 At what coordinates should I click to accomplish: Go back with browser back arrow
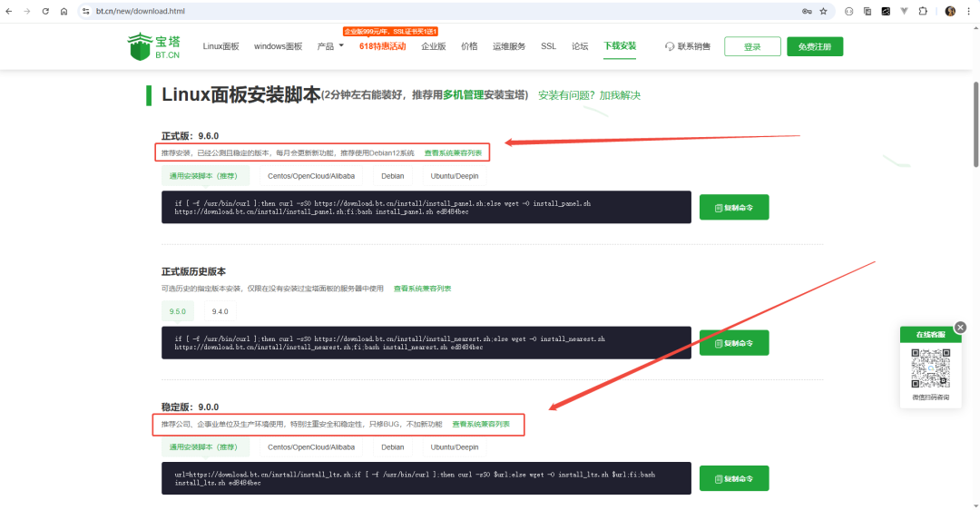tap(9, 11)
